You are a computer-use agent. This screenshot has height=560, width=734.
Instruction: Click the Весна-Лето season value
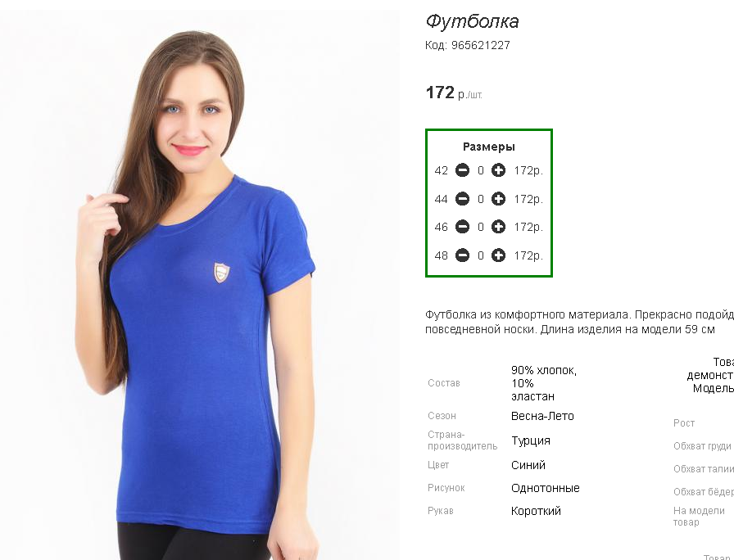pos(542,416)
